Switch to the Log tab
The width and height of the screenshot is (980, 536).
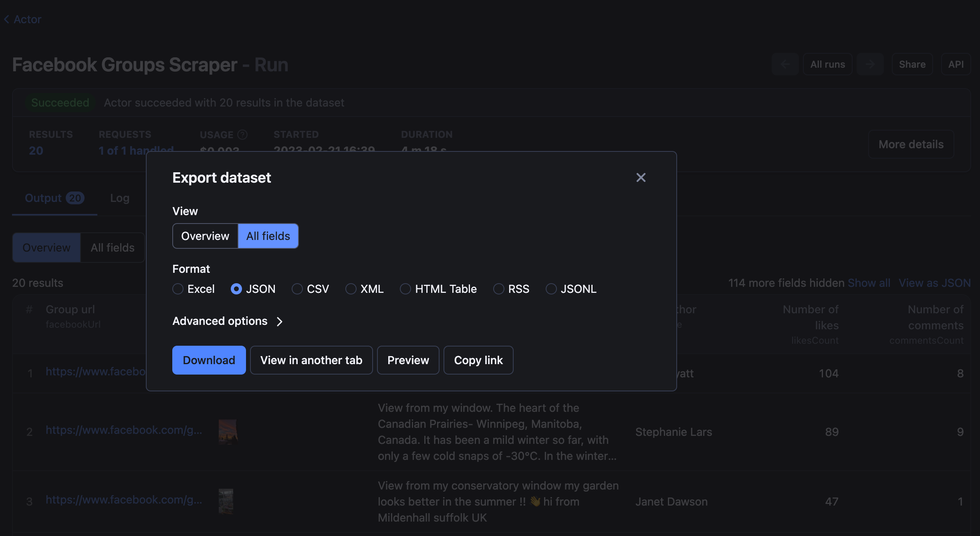pos(120,198)
